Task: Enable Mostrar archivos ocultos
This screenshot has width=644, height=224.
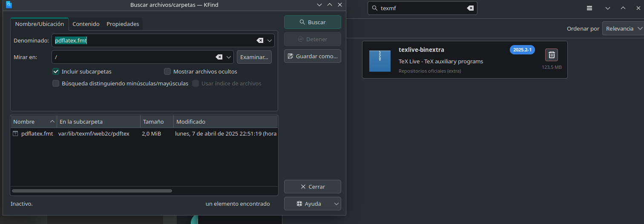Action: click(167, 71)
